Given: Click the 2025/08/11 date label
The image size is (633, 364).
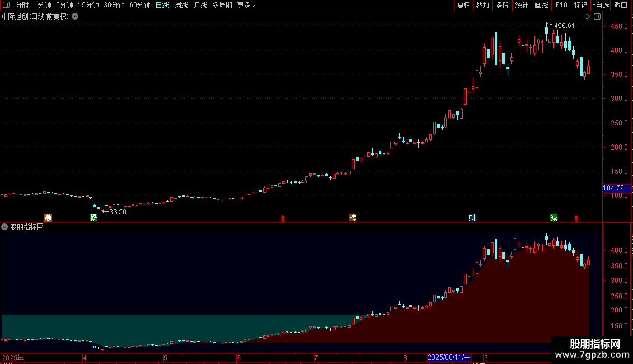Looking at the screenshot, I should point(449,357).
